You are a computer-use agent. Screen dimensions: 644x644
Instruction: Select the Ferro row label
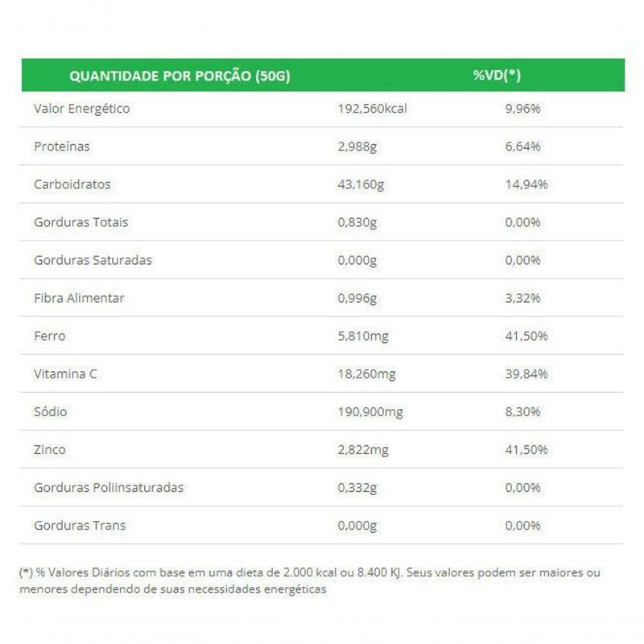point(50,336)
